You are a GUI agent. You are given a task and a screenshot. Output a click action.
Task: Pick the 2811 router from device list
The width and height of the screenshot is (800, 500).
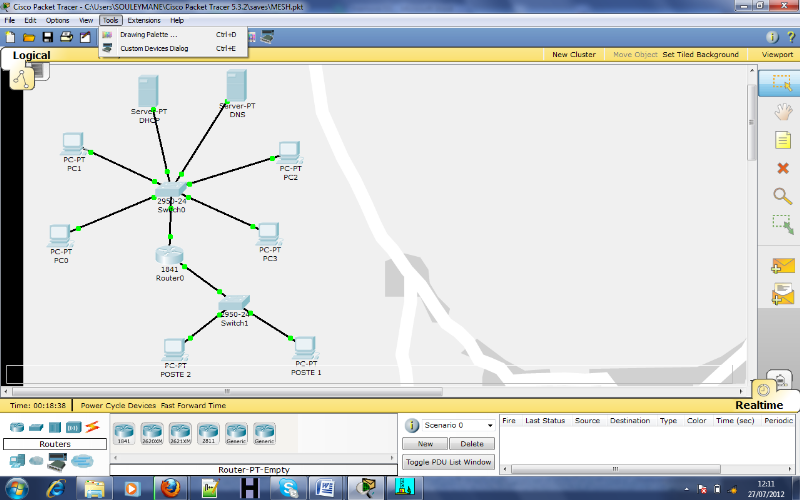pos(208,433)
